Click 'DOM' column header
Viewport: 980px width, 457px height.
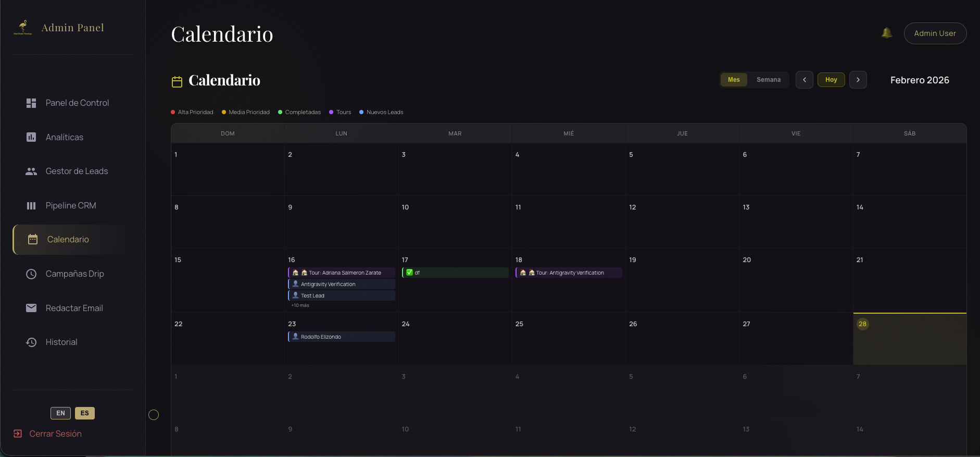click(x=228, y=133)
